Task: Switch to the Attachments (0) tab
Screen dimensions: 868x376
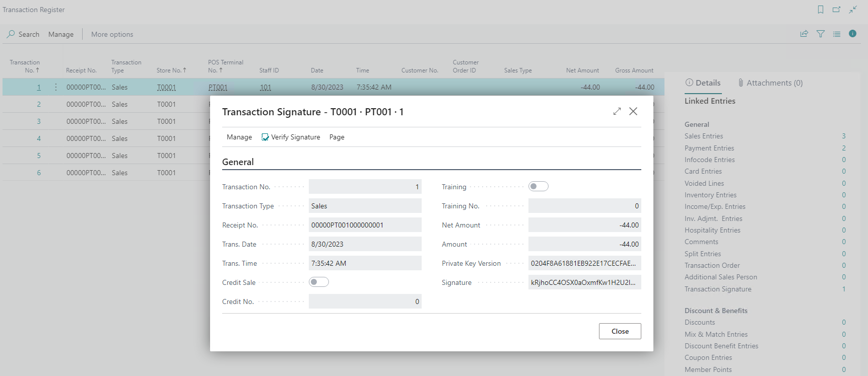Action: (770, 83)
